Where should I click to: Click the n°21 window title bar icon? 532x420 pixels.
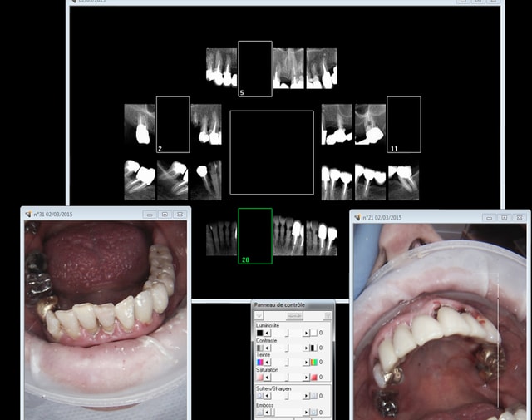coord(358,217)
